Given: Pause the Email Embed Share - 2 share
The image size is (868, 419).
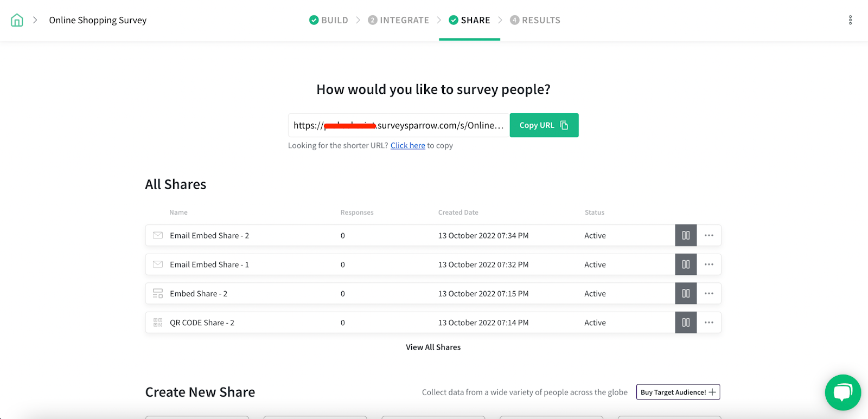Looking at the screenshot, I should [686, 235].
